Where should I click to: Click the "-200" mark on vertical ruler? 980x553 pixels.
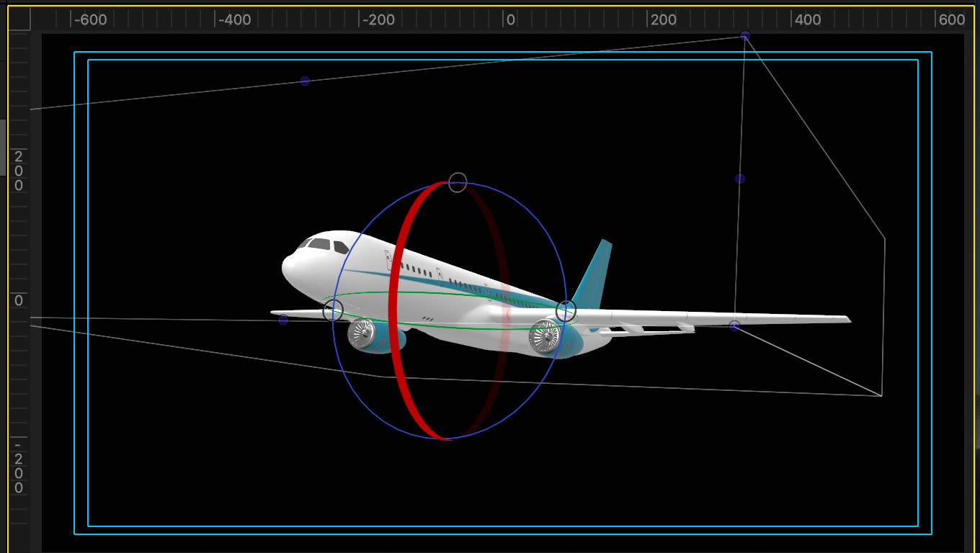pos(19,466)
